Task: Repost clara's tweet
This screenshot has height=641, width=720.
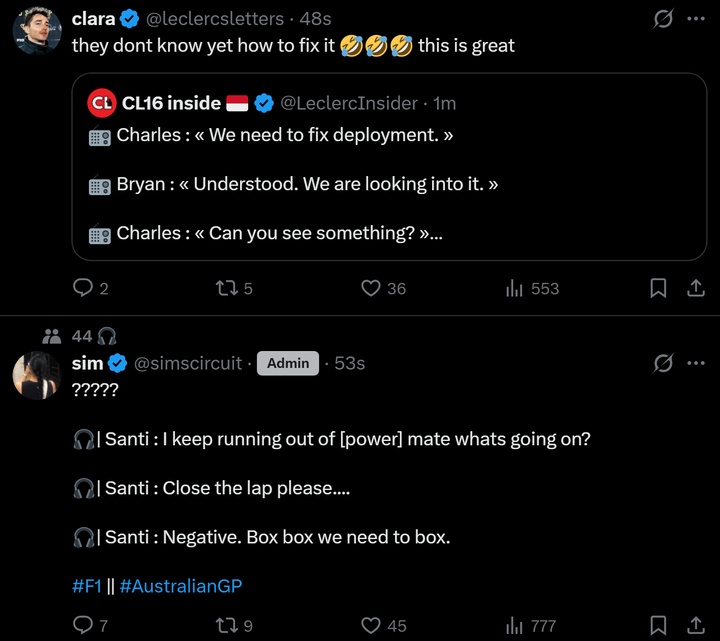Action: click(227, 288)
